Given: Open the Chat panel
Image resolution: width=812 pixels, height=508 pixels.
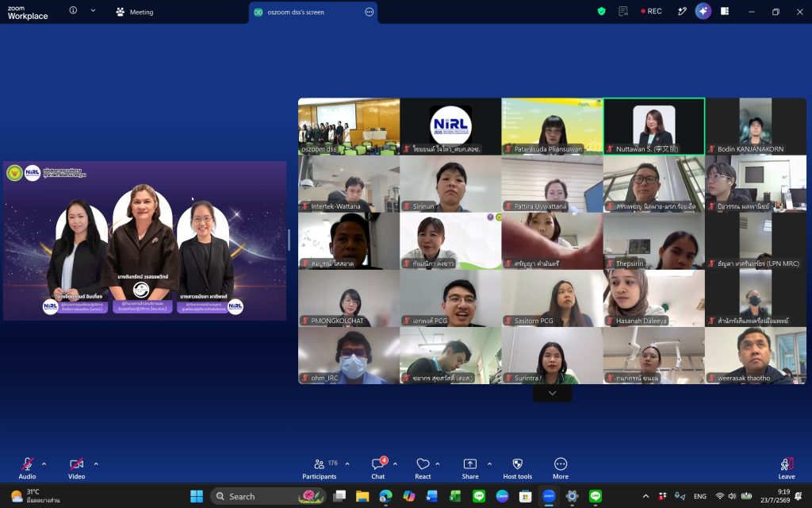Looking at the screenshot, I should (x=378, y=468).
